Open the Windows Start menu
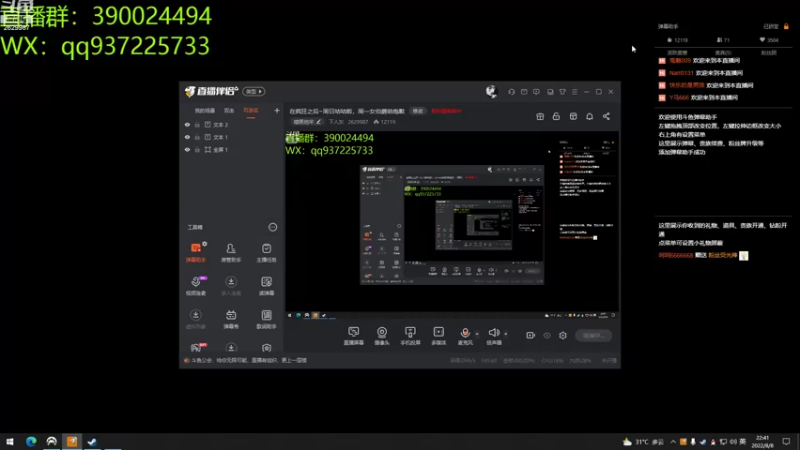This screenshot has height=450, width=800. 10,441
